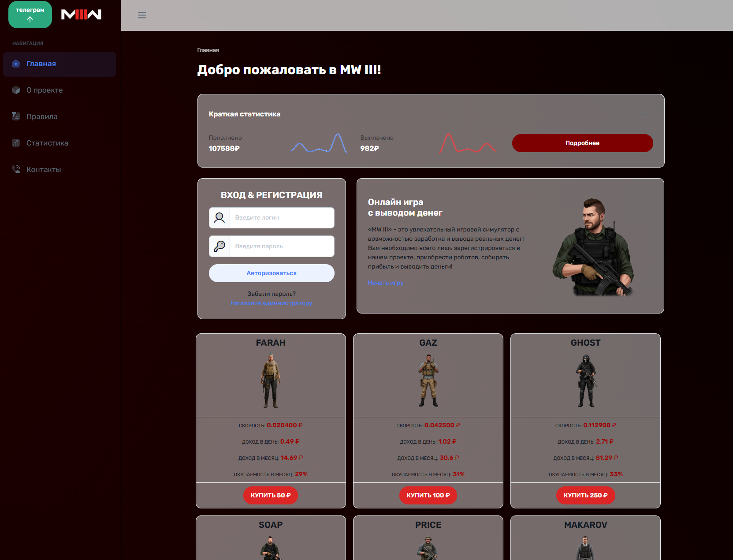Open the green Telegram button

click(30, 15)
